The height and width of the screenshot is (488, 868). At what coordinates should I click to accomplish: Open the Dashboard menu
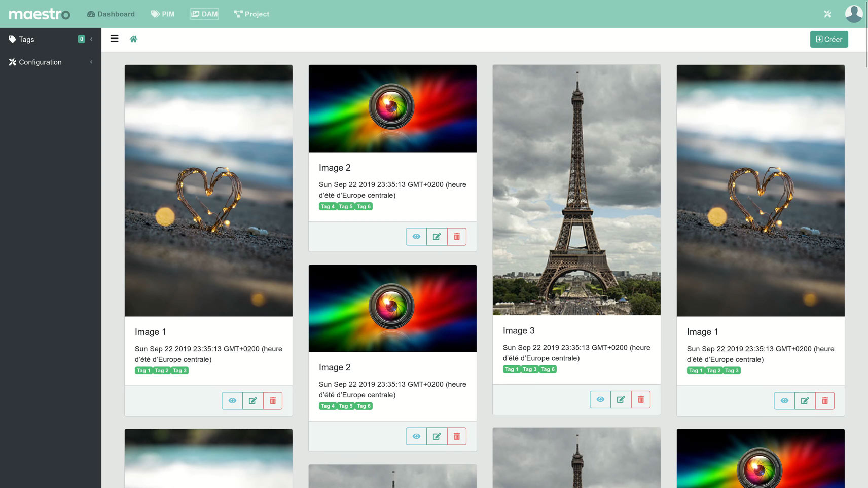tap(111, 14)
